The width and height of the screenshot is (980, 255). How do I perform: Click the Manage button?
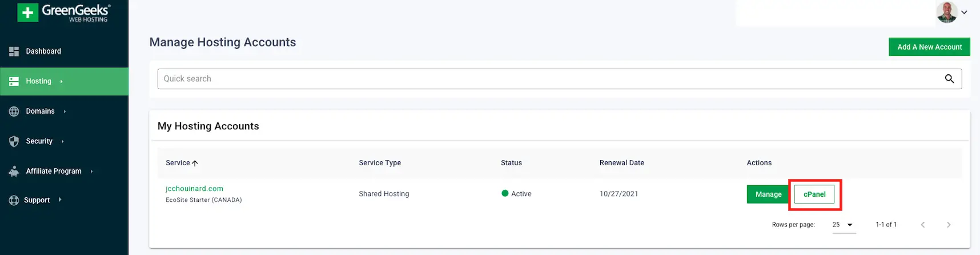[x=768, y=194]
